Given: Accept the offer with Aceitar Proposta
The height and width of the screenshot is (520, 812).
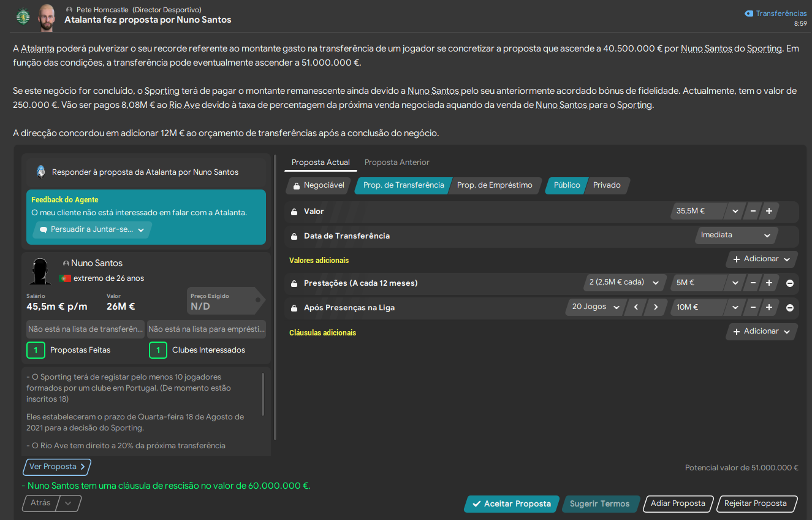Looking at the screenshot, I should (512, 504).
